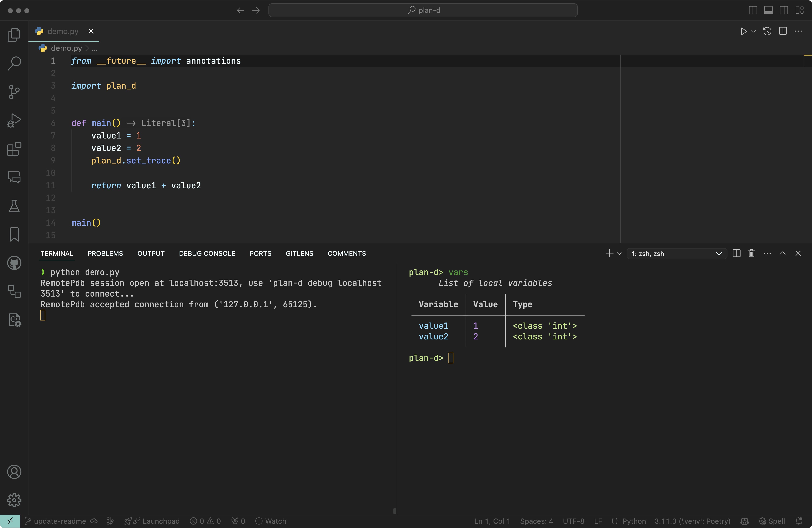Open the Extensions view
The width and height of the screenshot is (812, 528).
[14, 149]
